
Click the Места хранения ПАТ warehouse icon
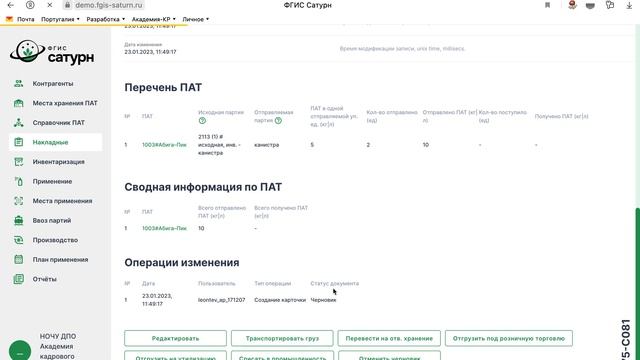pyautogui.click(x=18, y=103)
